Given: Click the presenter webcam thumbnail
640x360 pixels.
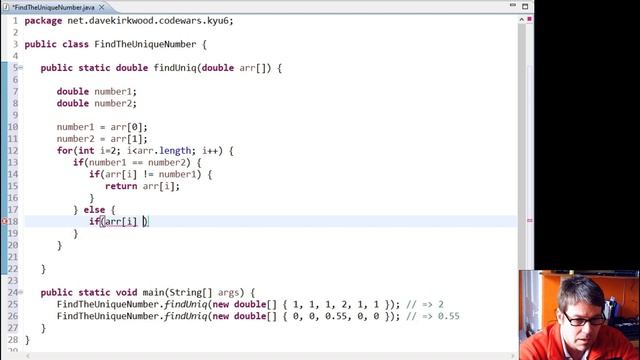Looking at the screenshot, I should 579,315.
